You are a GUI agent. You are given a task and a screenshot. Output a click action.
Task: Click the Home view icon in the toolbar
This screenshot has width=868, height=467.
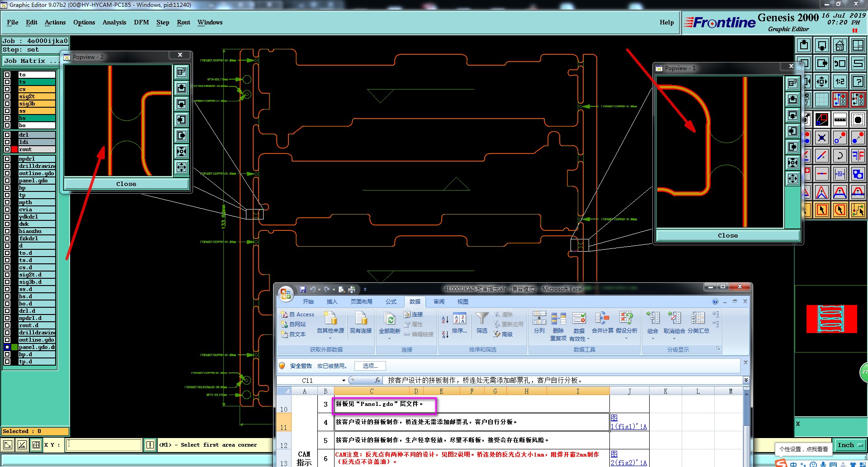pyautogui.click(x=840, y=45)
